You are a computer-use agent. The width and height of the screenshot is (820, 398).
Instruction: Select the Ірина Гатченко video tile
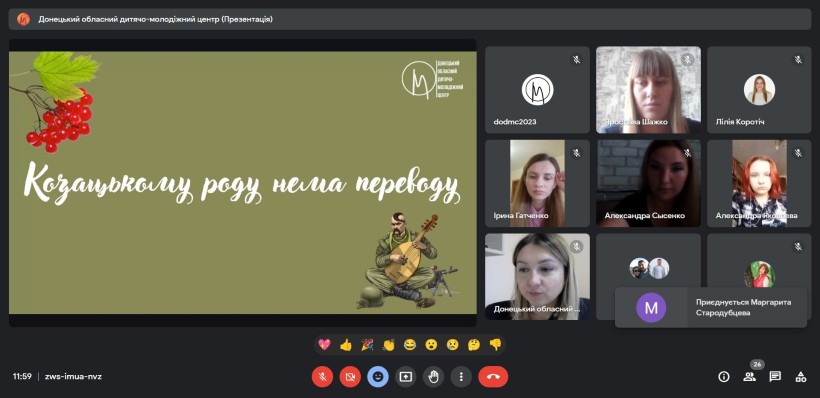537,183
